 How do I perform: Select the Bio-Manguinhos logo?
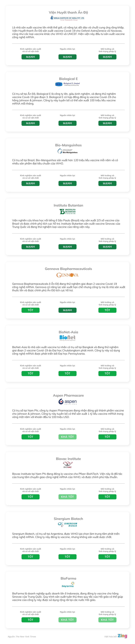click(x=67, y=151)
